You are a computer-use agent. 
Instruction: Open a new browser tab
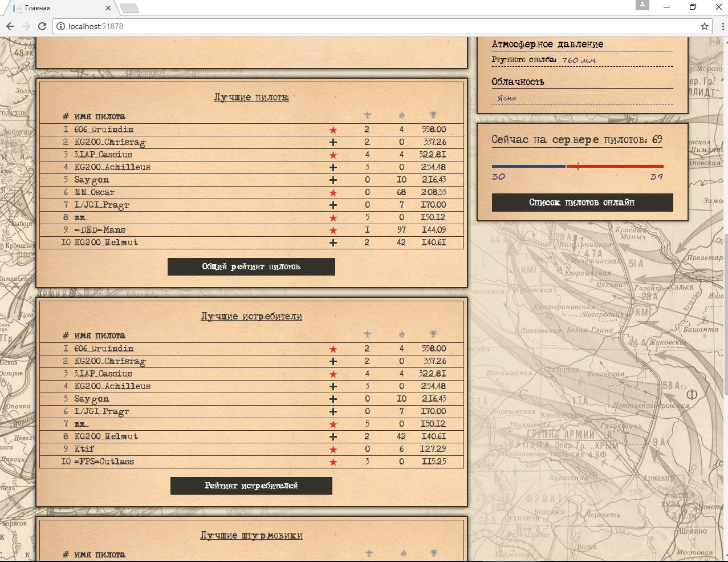(x=129, y=8)
